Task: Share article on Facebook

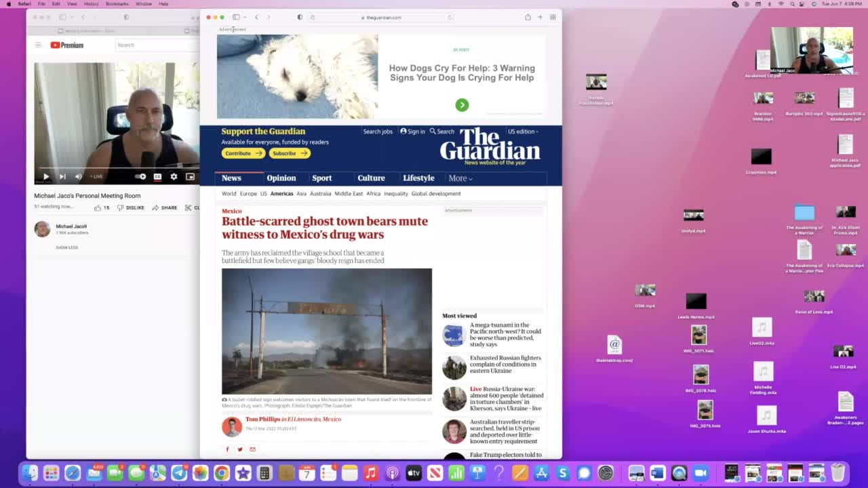Action: click(x=227, y=449)
